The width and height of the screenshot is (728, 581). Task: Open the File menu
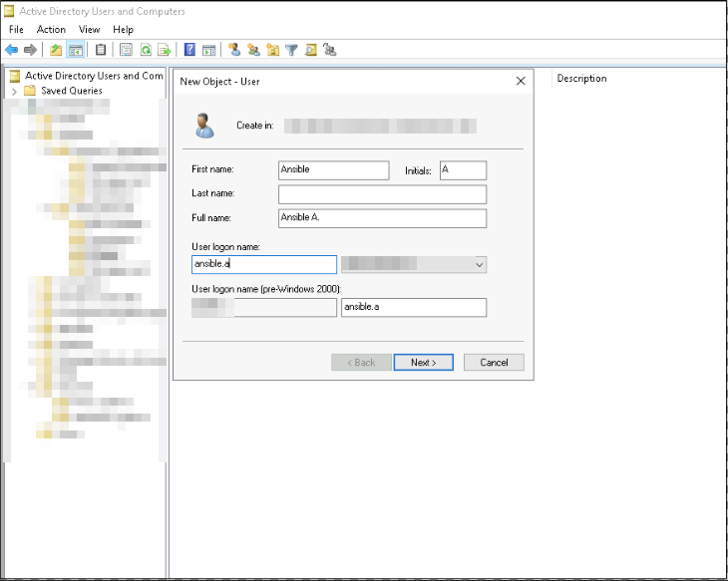pos(16,30)
